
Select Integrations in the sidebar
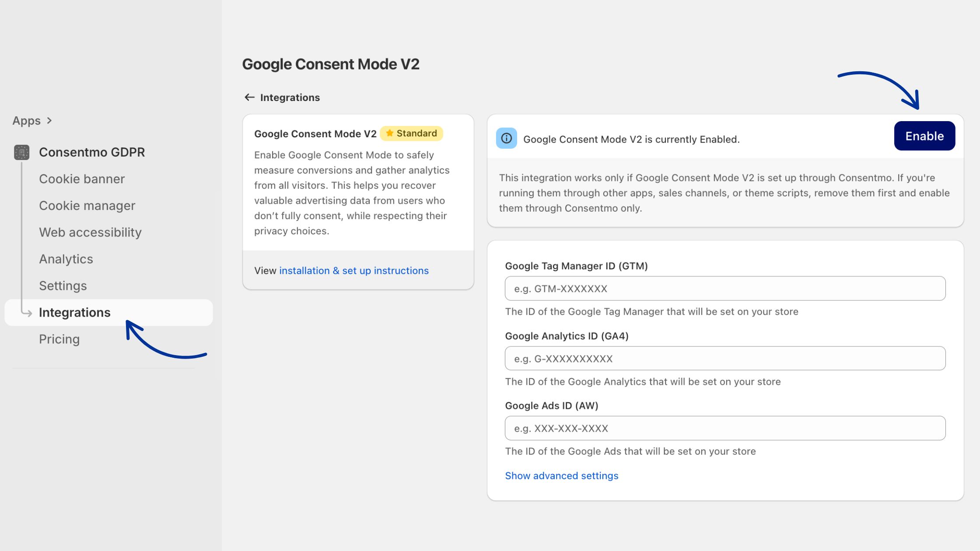point(75,312)
